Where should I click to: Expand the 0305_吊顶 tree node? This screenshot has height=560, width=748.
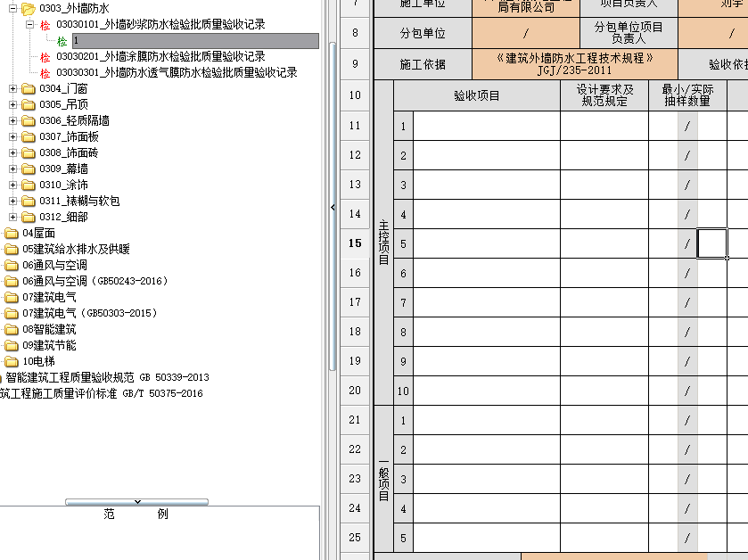pyautogui.click(x=12, y=105)
